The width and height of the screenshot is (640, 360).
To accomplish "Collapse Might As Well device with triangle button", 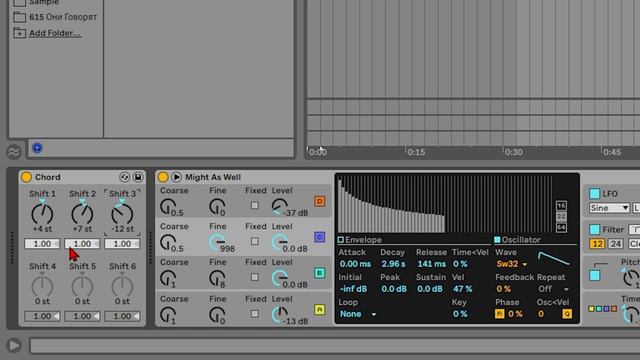I will point(176,177).
